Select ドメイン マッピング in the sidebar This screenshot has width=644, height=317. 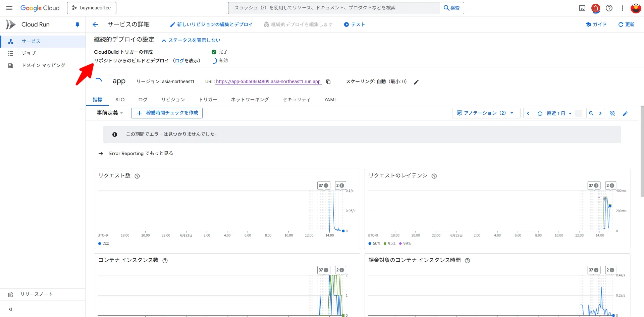pos(43,65)
